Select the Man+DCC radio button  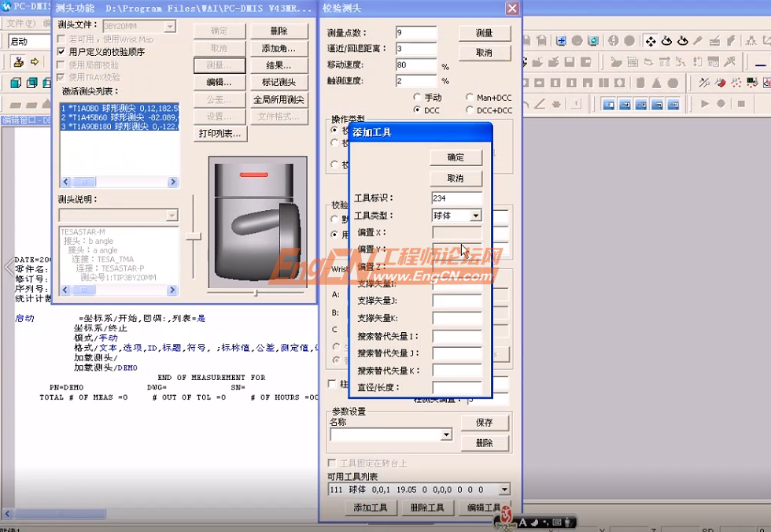[469, 97]
